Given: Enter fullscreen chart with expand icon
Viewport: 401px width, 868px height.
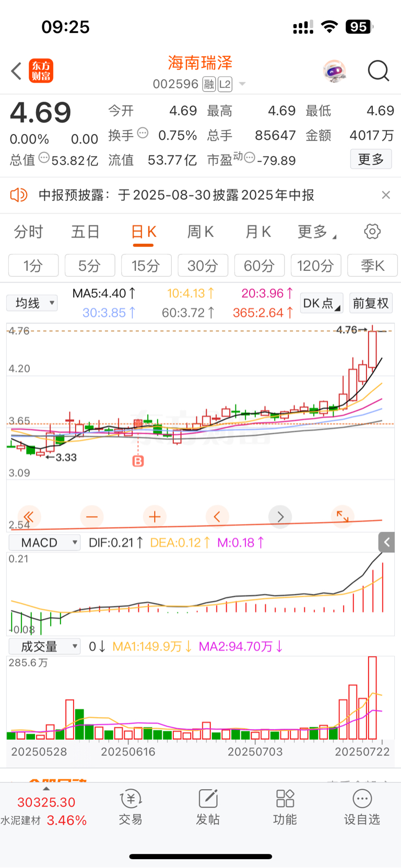Looking at the screenshot, I should click(343, 517).
